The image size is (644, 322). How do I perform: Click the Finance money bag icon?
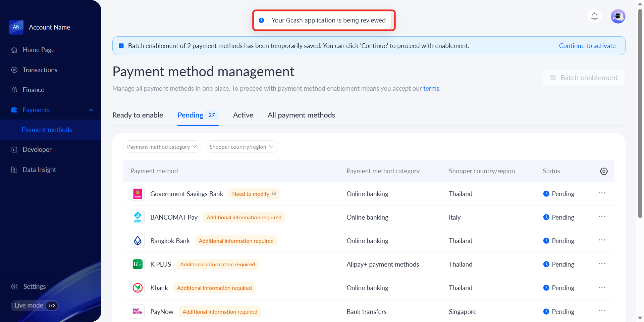point(14,90)
